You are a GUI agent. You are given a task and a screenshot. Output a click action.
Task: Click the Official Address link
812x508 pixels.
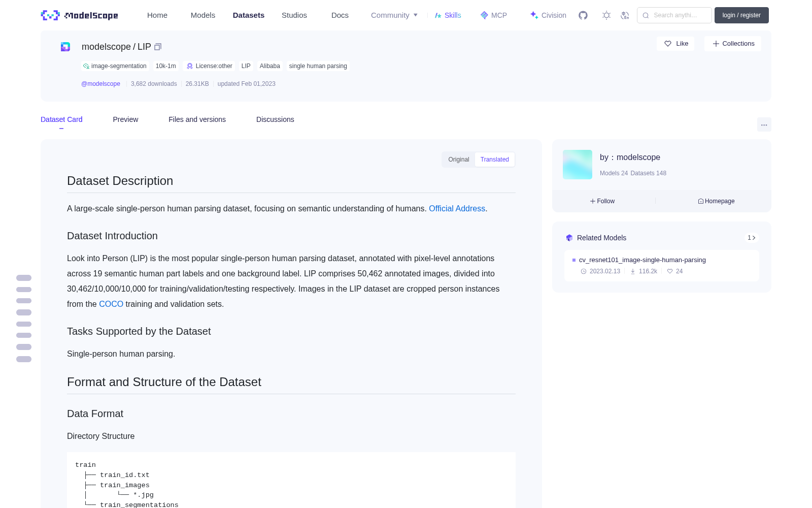[x=457, y=209]
